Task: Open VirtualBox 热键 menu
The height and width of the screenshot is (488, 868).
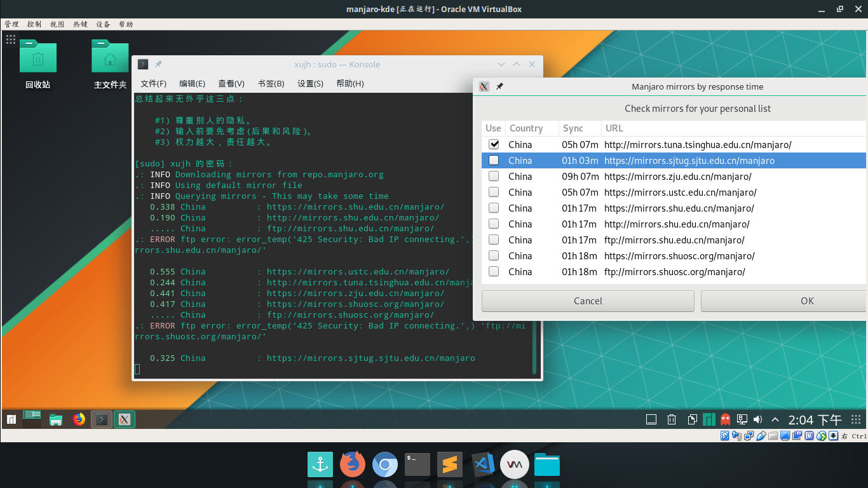Action: [x=80, y=24]
